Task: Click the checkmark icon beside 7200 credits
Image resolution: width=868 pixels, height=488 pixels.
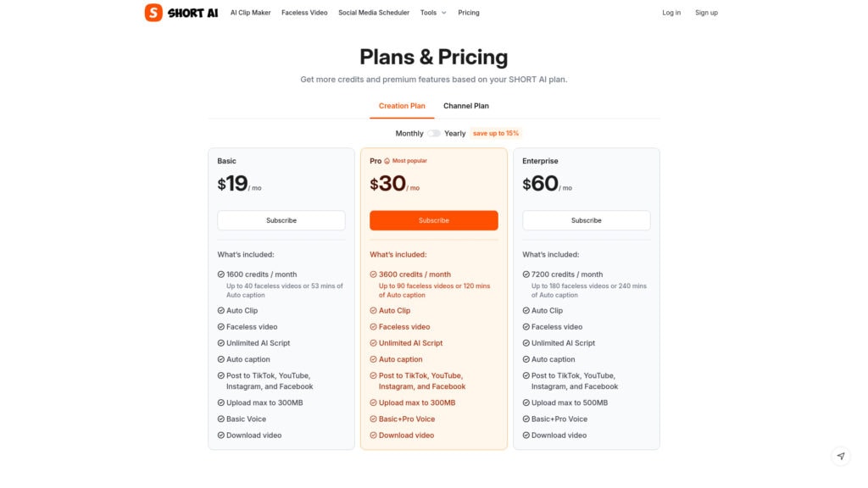Action: pos(526,274)
